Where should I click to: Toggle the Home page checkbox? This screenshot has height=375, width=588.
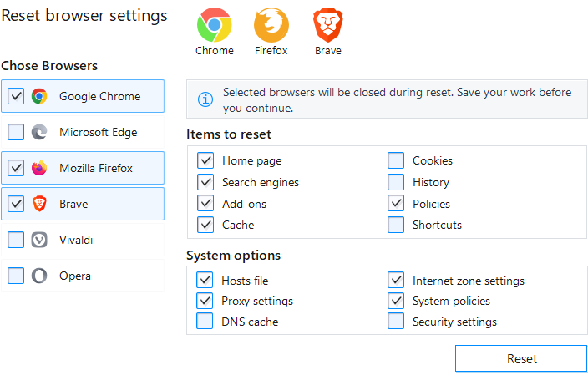[205, 160]
